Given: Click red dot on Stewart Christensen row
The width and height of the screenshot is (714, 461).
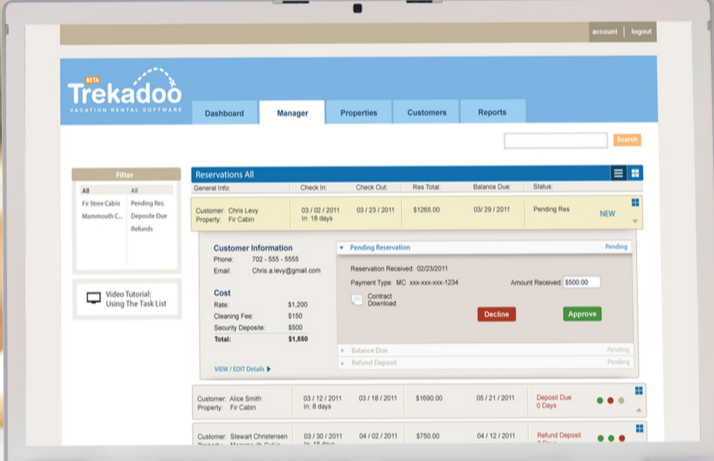Looking at the screenshot, I should tap(622, 438).
